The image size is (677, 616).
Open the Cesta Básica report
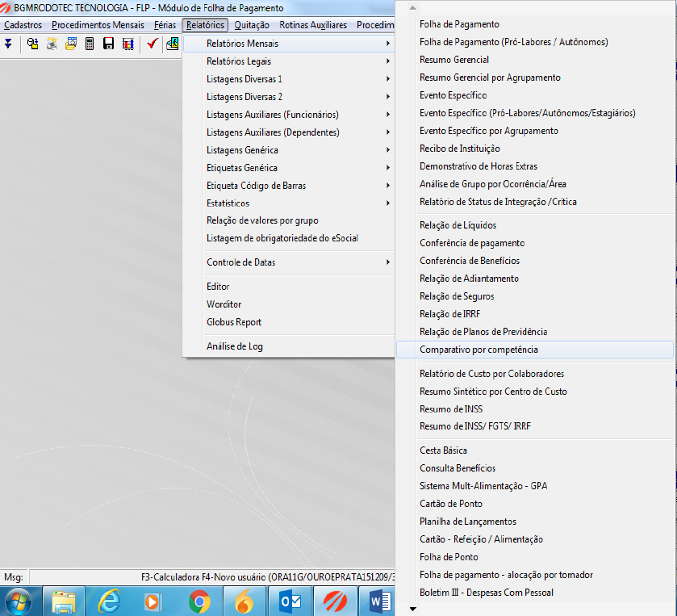443,450
